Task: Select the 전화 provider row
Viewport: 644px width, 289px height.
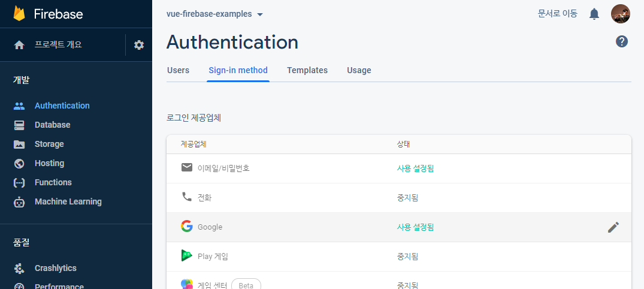Action: point(399,198)
